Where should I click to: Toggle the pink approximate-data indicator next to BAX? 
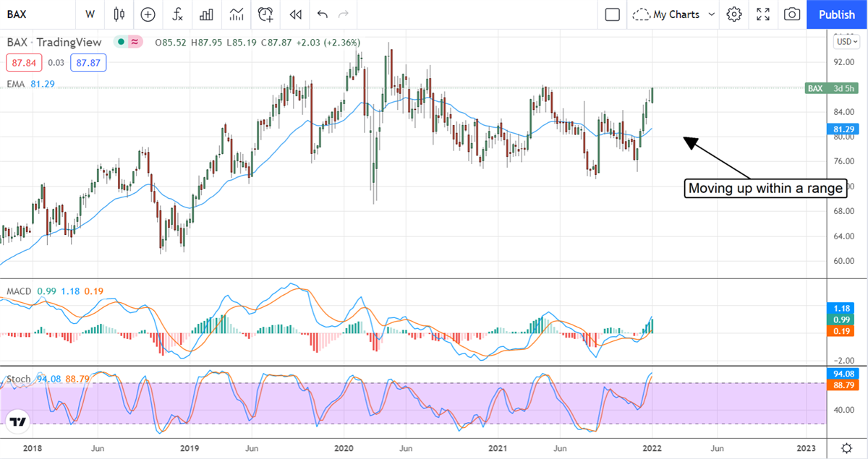(x=135, y=42)
